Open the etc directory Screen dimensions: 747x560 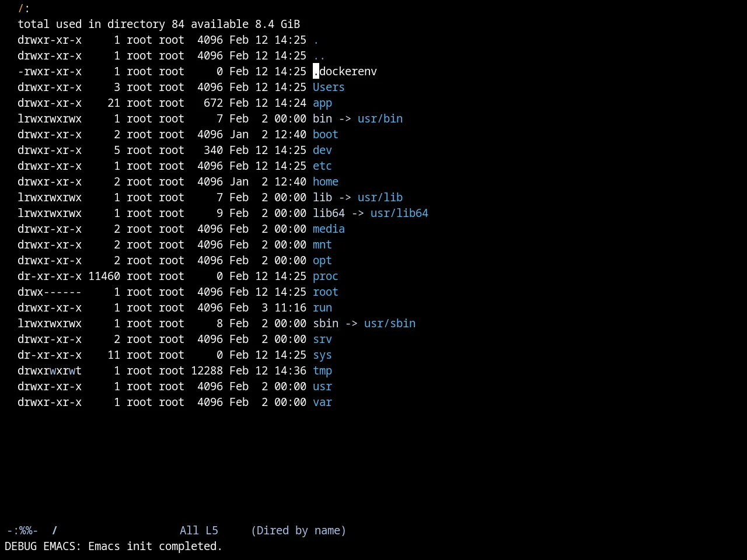(322, 166)
